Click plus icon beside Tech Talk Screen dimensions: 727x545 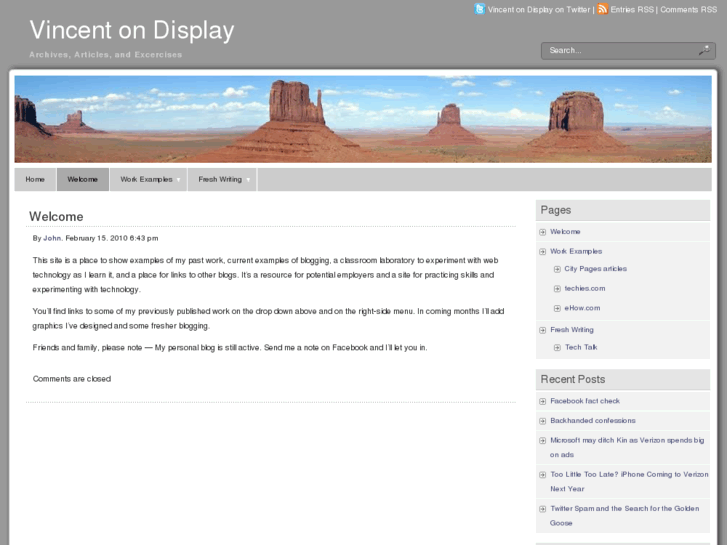tap(557, 347)
